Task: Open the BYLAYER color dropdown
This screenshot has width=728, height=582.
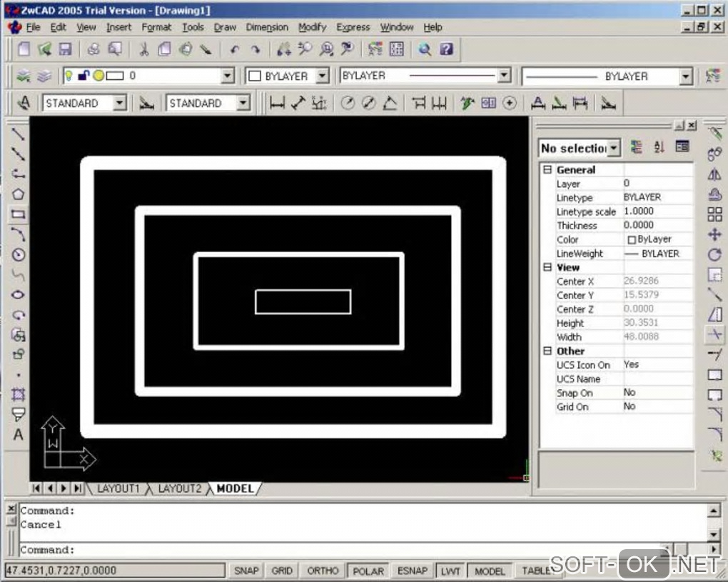Action: (x=322, y=75)
